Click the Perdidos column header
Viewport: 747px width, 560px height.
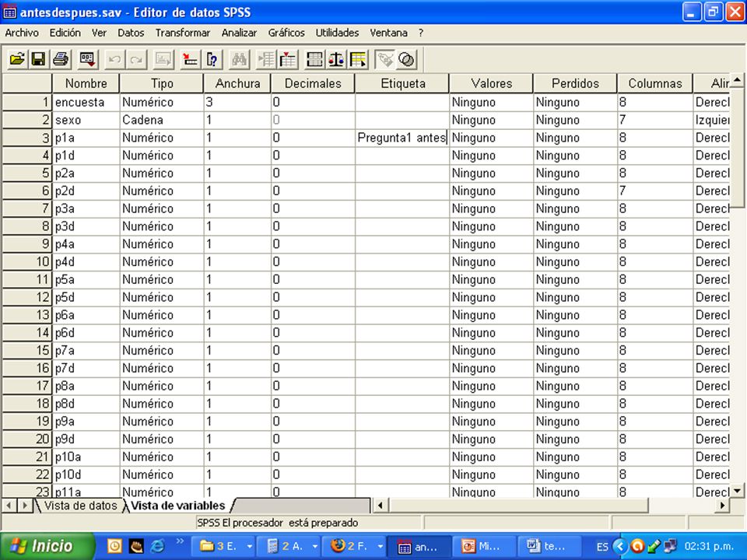[x=575, y=83]
